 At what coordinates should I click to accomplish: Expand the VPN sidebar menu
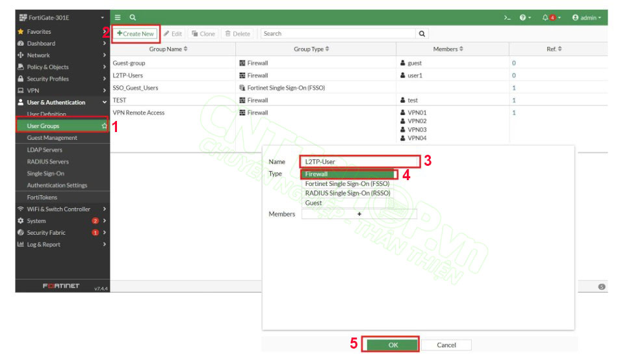pos(62,90)
